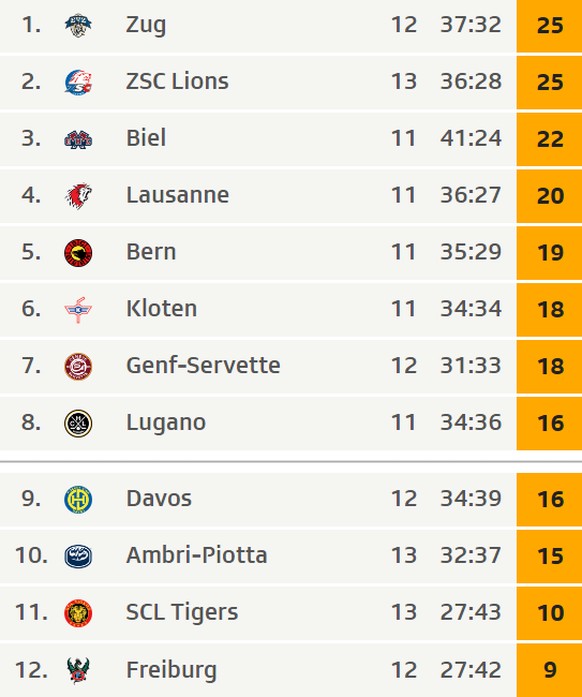Viewport: 582px width, 697px height.
Task: Select the Genf-Servette team name
Action: (203, 365)
